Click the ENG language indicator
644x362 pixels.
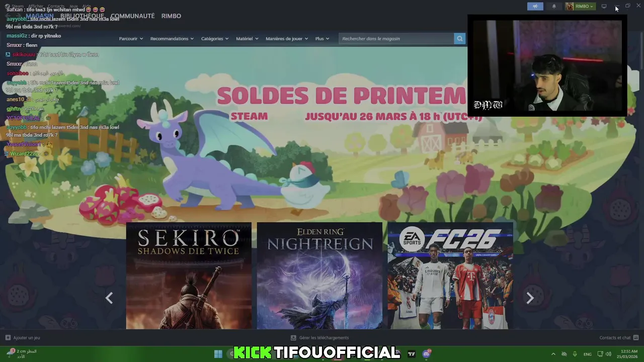point(587,354)
